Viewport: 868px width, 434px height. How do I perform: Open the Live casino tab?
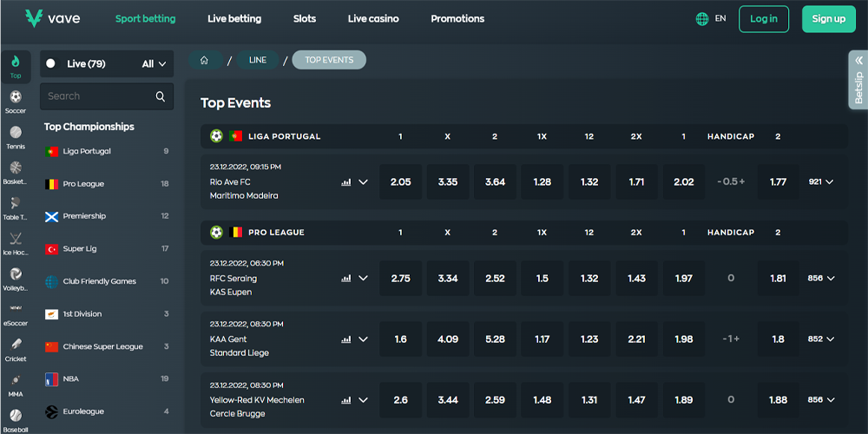(x=373, y=19)
